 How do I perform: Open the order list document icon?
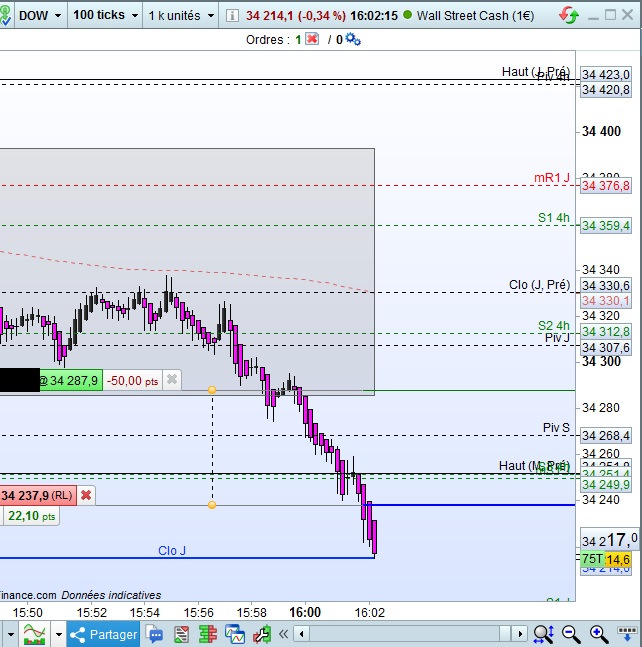point(182,634)
